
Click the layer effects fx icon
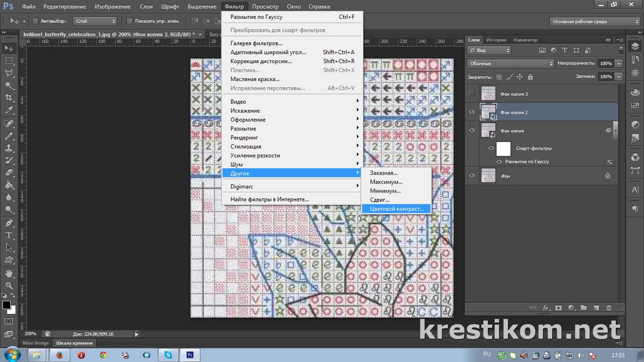point(546,308)
